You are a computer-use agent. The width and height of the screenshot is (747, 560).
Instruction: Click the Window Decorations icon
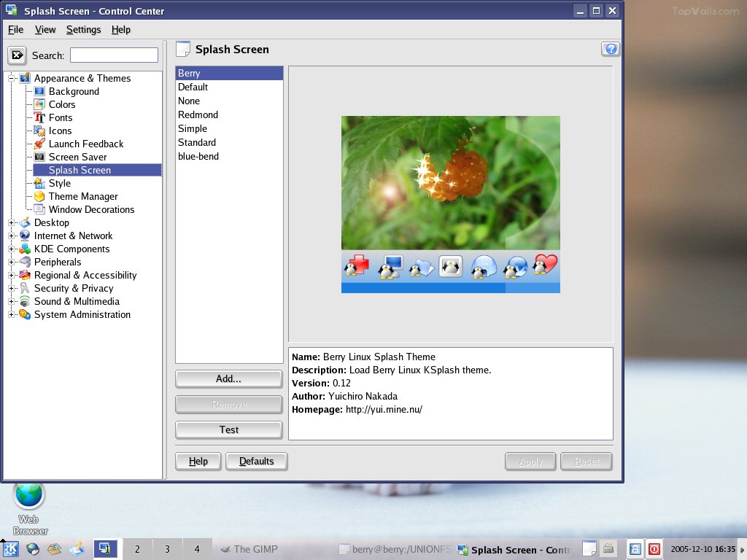click(x=39, y=209)
